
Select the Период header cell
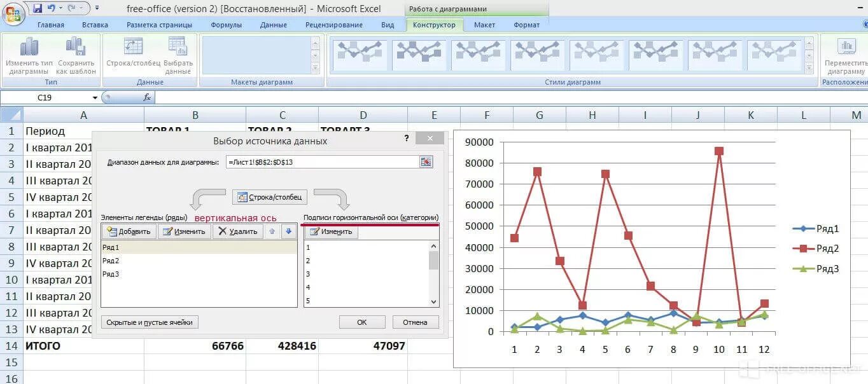click(x=83, y=131)
